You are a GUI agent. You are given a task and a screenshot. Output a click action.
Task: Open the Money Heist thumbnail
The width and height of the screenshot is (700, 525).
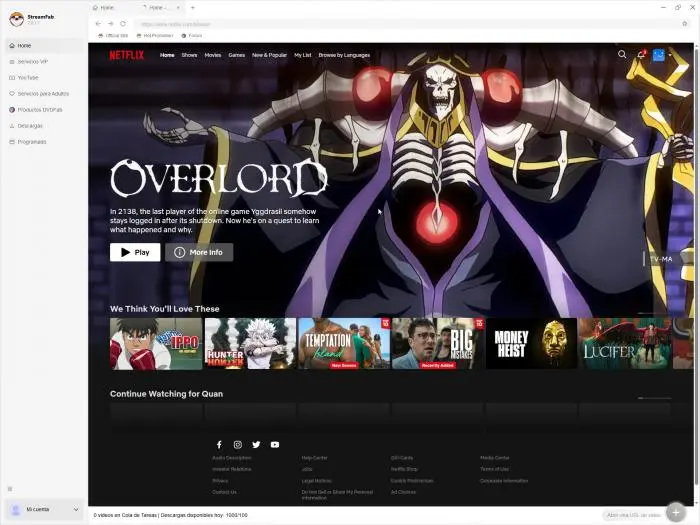(531, 343)
